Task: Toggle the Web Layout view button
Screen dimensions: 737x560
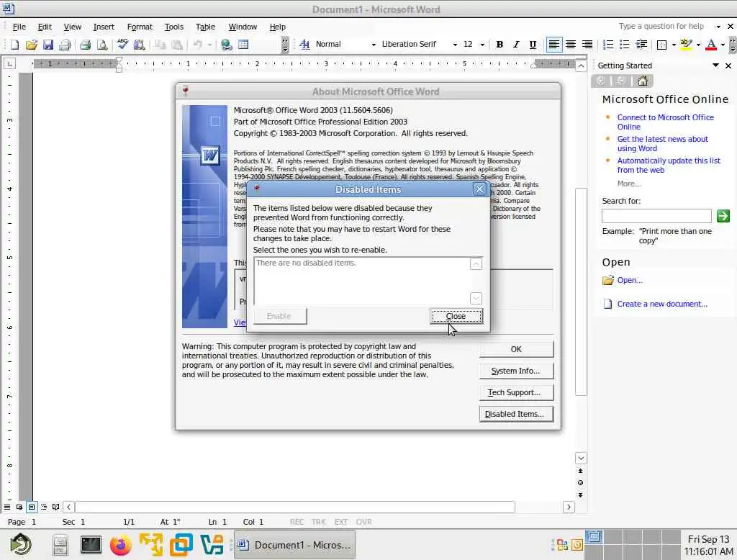Action: (19, 507)
